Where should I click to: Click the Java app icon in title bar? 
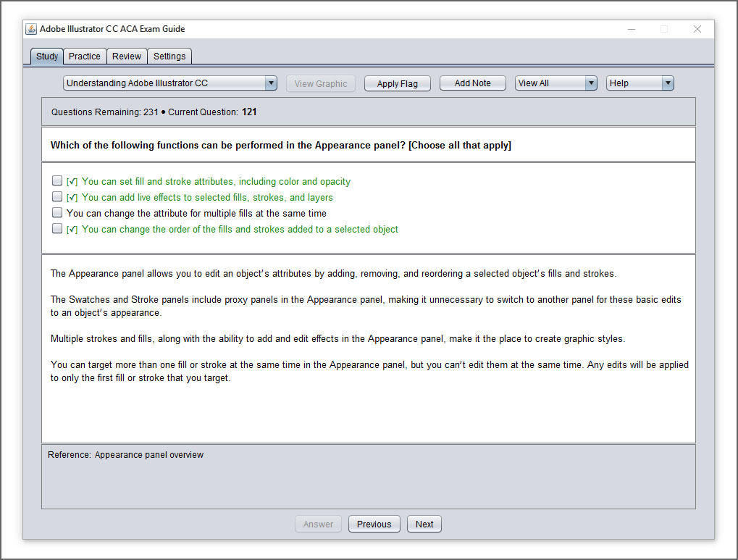point(31,29)
